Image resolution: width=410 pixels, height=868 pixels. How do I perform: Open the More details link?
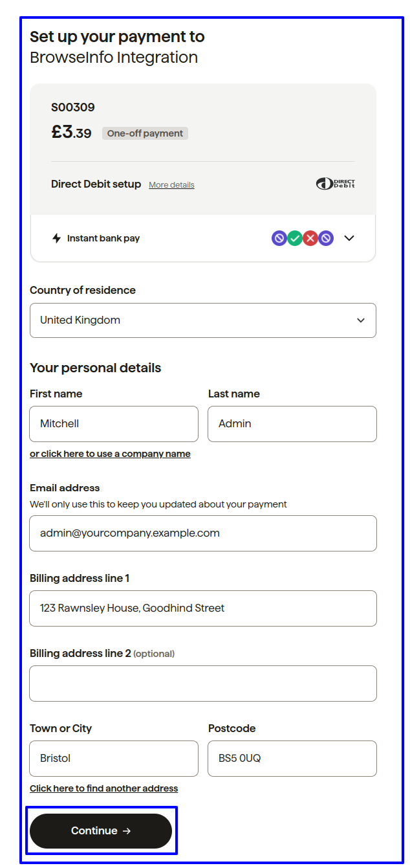coord(171,185)
